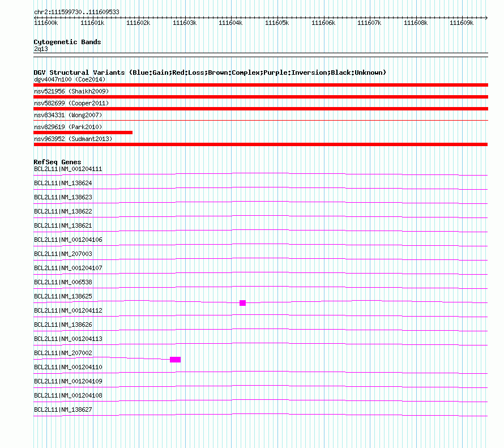Click the BCL2L11|NM_001204110 transcript label
This screenshot has height=448, width=504.
pos(68,367)
